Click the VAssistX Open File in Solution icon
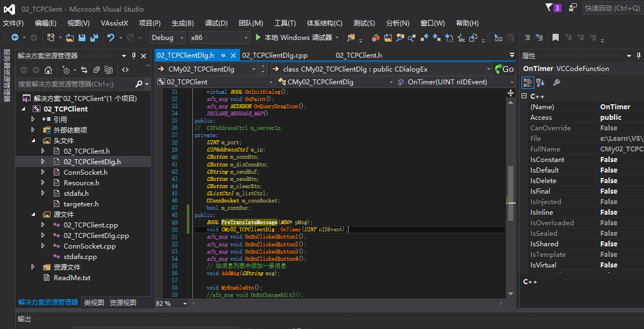This screenshot has height=329, width=644. (x=388, y=38)
